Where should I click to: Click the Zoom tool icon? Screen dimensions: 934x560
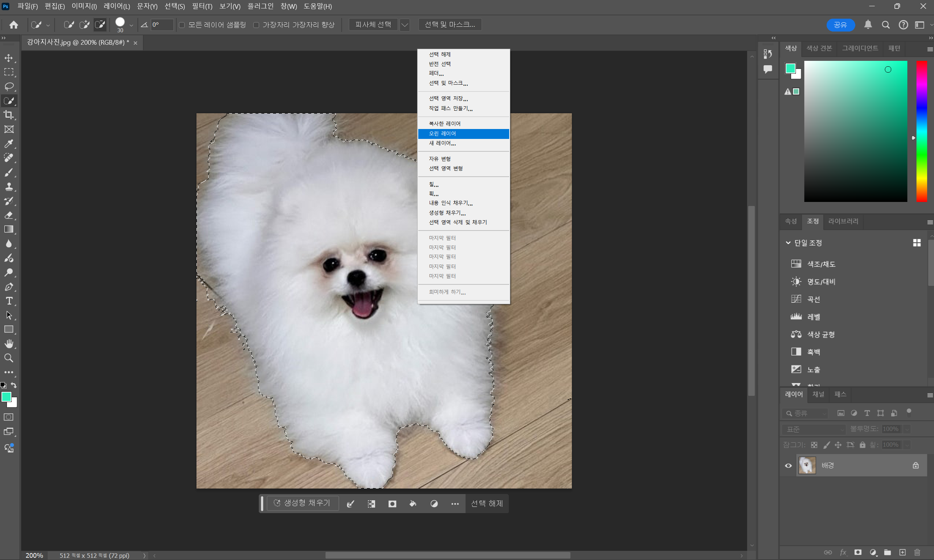click(9, 358)
